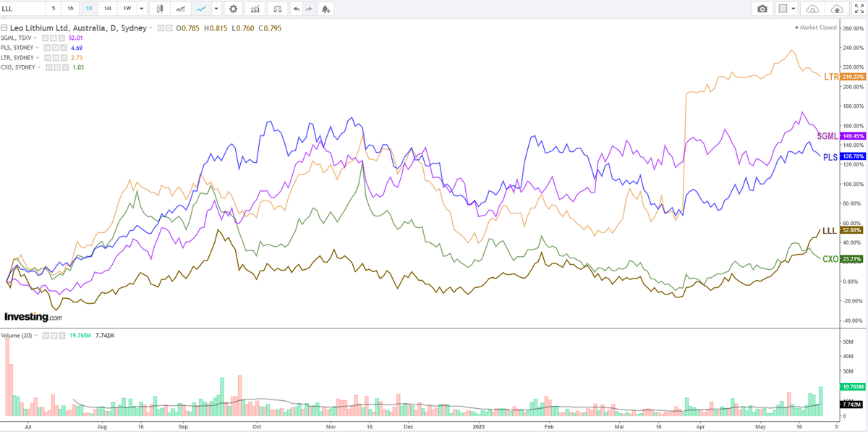Remove the Volume (20) indicator
The image size is (868, 432).
click(62, 336)
